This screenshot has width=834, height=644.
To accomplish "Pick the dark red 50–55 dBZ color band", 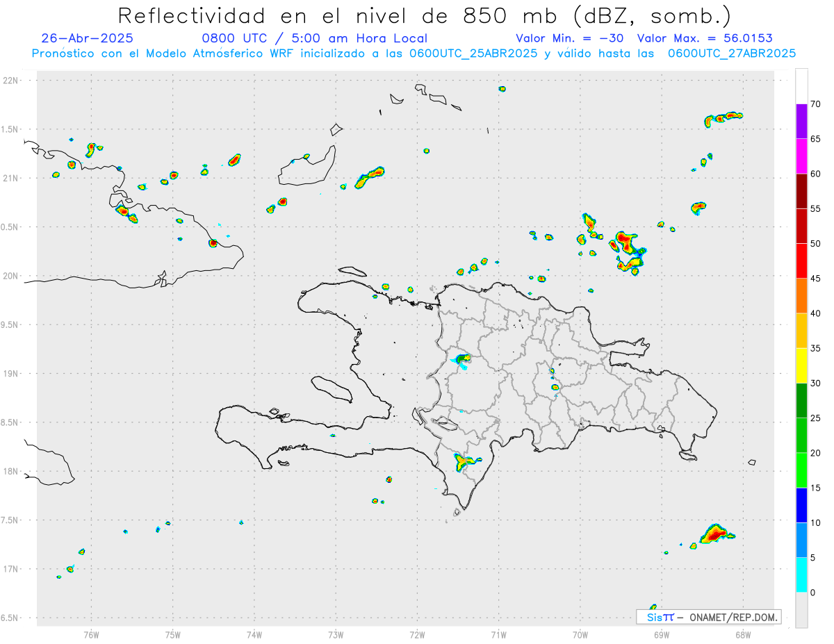I will (x=801, y=226).
